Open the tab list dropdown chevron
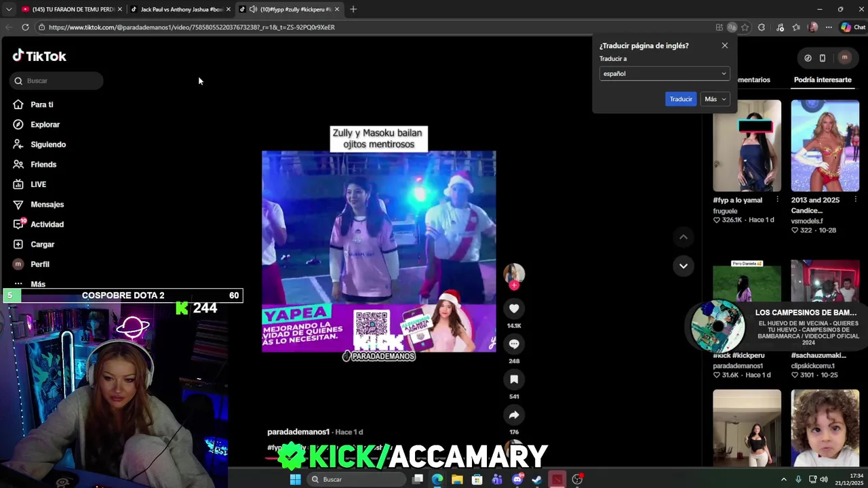Viewport: 868px width, 488px height. tap(8, 9)
